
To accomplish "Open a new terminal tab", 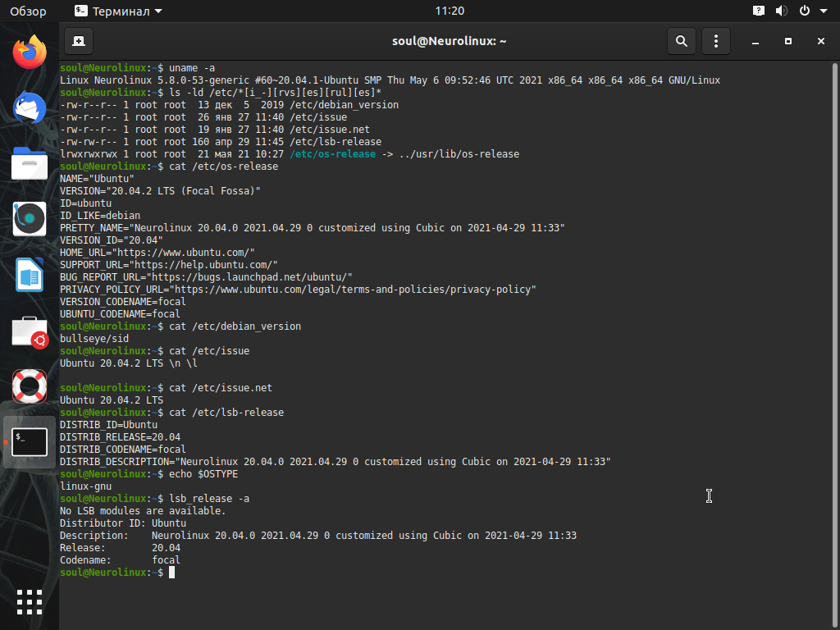I will click(79, 41).
